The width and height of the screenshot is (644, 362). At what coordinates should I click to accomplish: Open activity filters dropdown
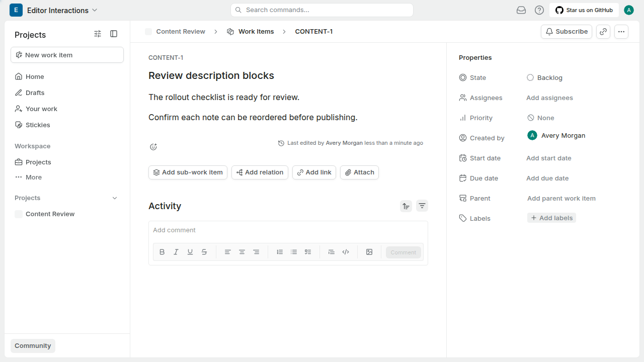click(422, 206)
